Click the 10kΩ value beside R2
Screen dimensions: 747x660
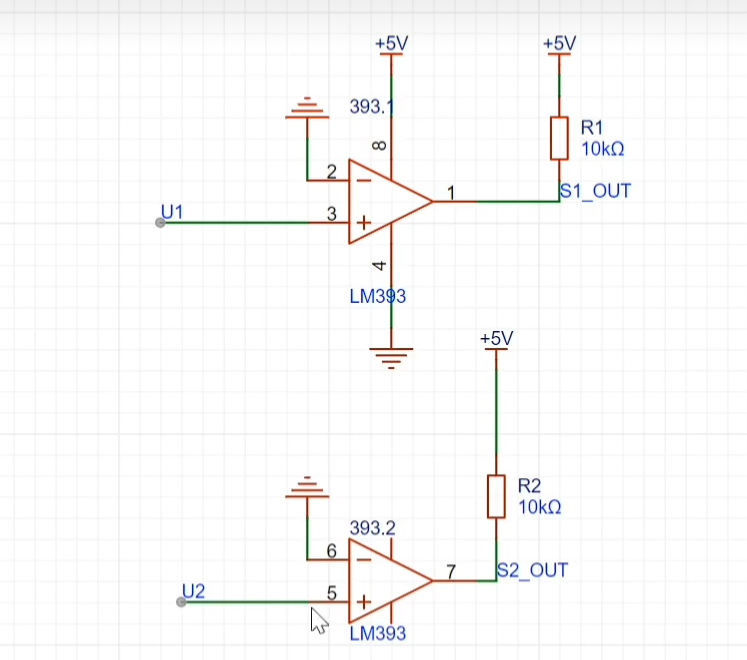point(540,508)
